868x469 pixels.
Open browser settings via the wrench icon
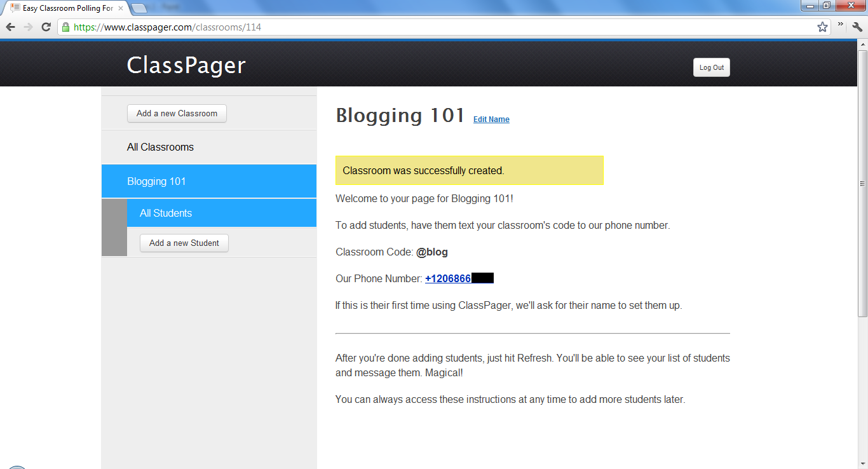click(x=856, y=27)
